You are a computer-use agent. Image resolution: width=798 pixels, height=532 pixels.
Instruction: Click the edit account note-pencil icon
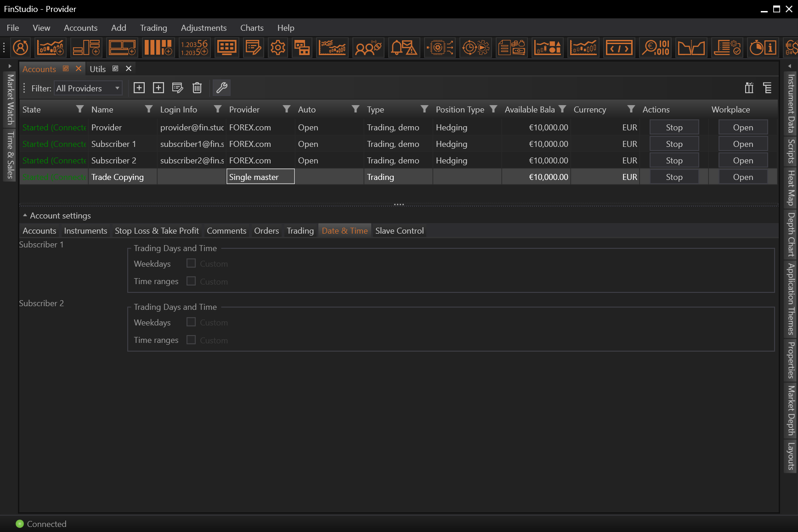177,88
